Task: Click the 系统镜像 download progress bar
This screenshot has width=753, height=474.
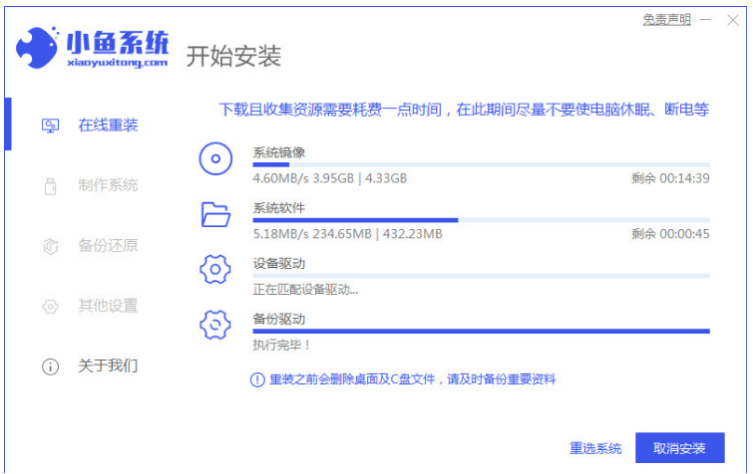Action: tap(481, 163)
